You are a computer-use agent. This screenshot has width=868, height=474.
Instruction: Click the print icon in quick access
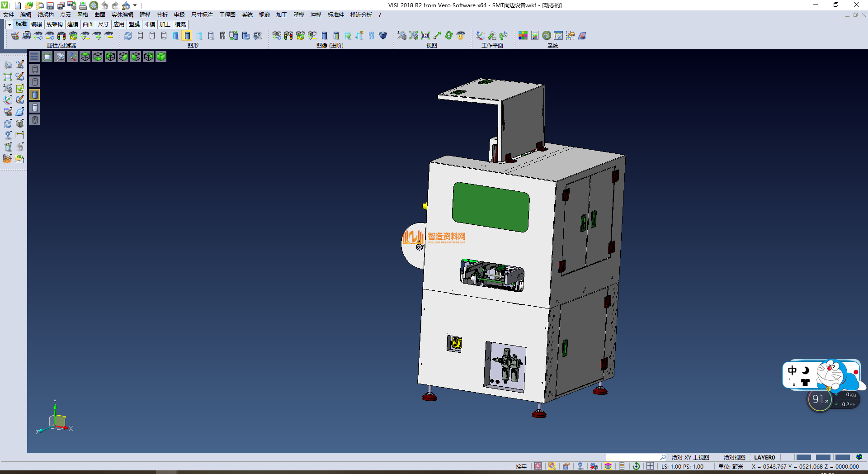tap(83, 5)
